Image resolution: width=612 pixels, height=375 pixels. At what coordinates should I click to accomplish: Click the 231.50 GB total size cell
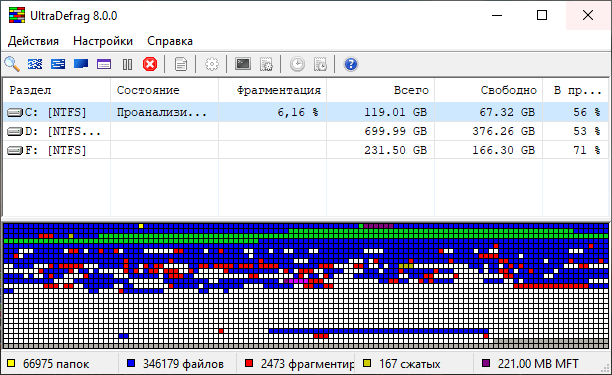coord(395,150)
